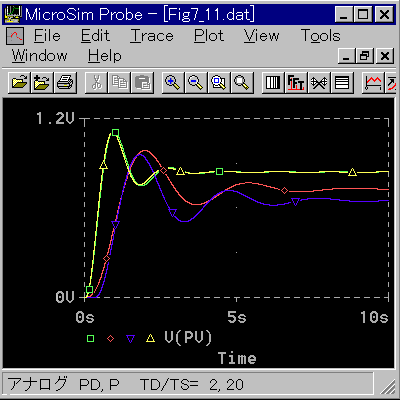
Task: Click the green square marker at trace peak
Action: (115, 133)
